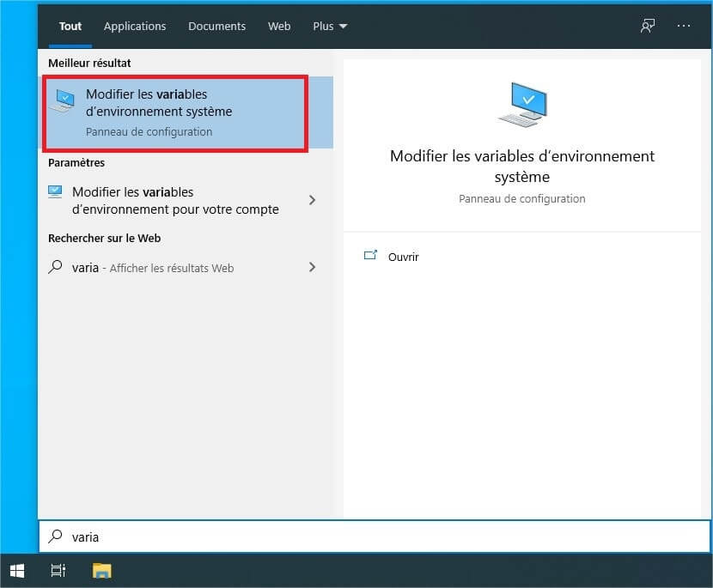Select the Web filter tab
The width and height of the screenshot is (713, 588).
(x=279, y=26)
